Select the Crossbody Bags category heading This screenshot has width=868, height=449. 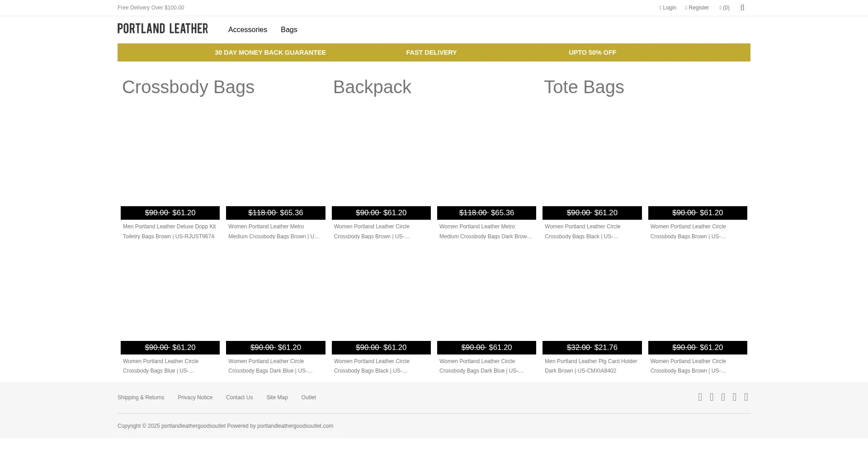188,87
